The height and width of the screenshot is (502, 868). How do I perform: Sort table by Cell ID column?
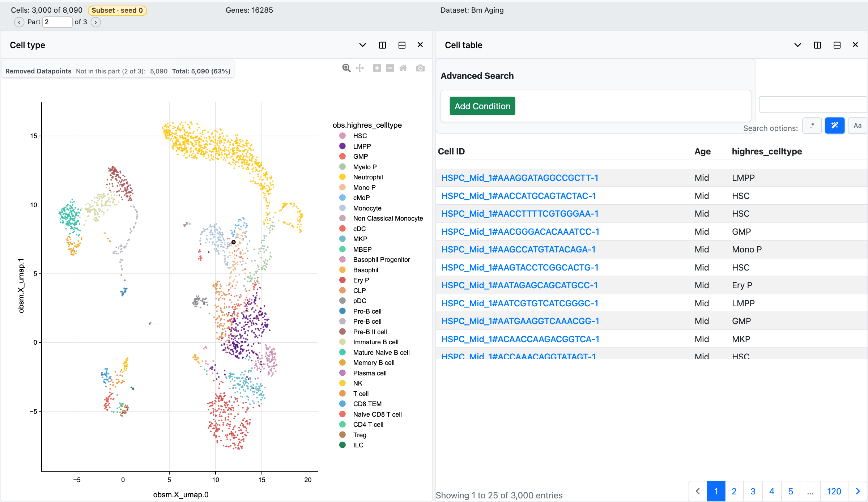(x=451, y=152)
